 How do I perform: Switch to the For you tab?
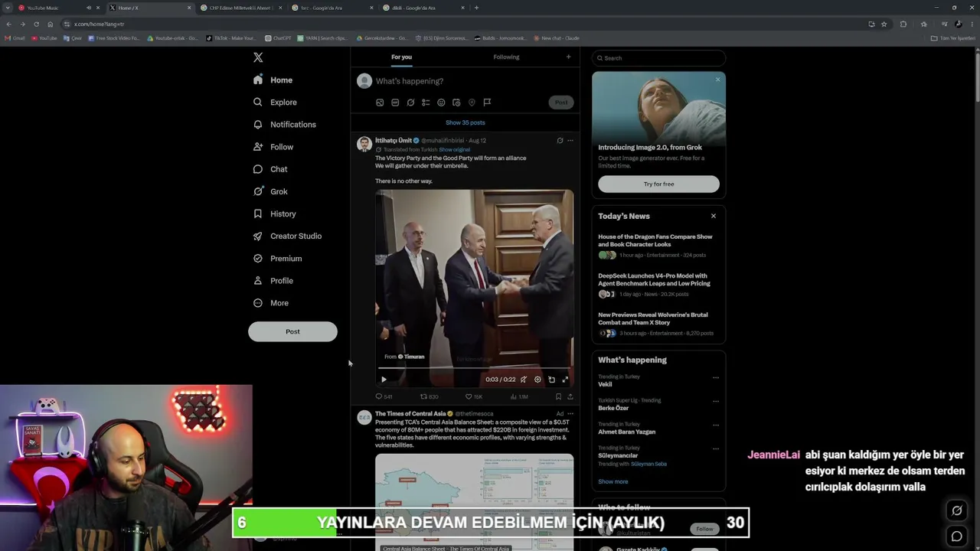tap(401, 57)
